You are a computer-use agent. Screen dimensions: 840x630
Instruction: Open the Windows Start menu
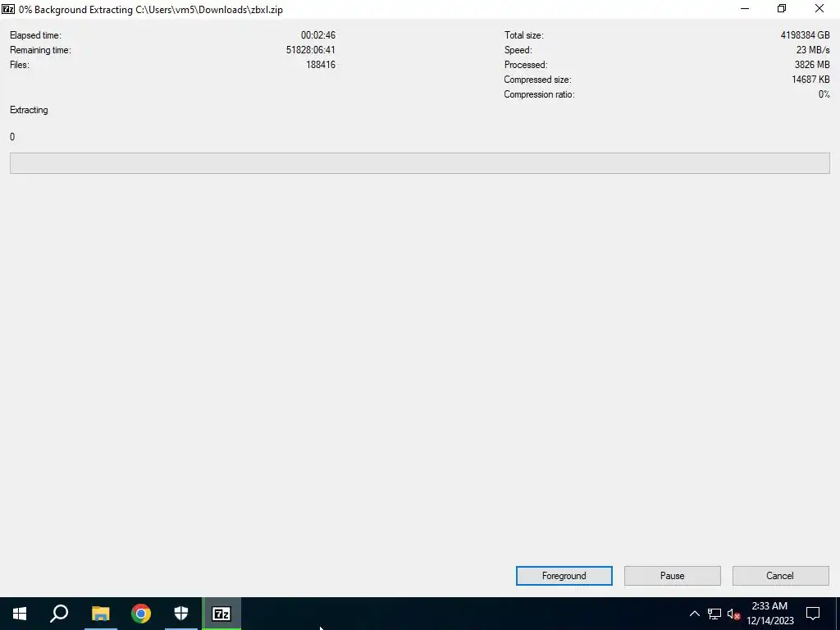20,614
